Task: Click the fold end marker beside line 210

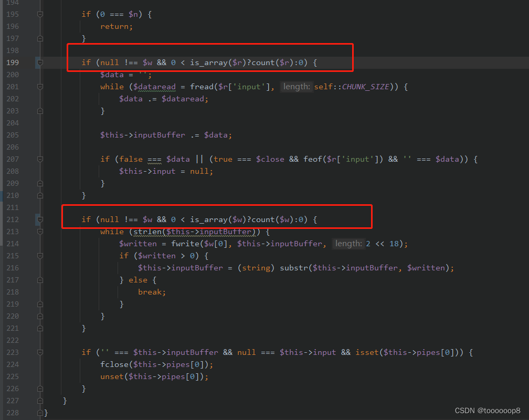Action: tap(39, 195)
